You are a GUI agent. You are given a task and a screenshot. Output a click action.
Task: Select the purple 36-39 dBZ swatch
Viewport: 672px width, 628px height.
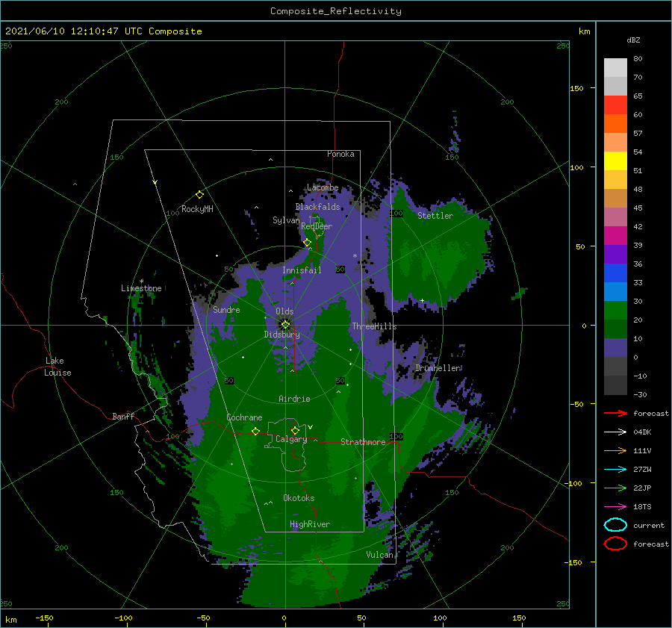click(615, 255)
